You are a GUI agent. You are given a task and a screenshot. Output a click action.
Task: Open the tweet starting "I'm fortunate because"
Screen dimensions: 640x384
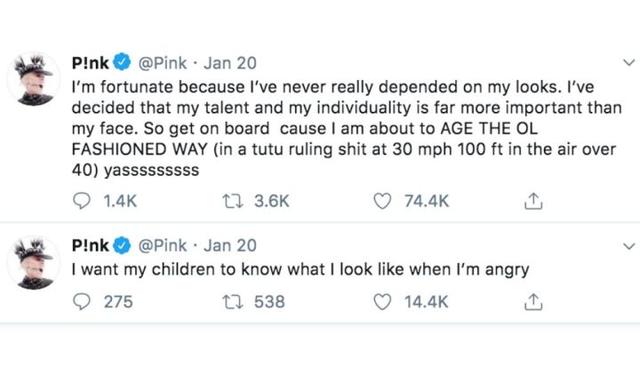point(347,128)
